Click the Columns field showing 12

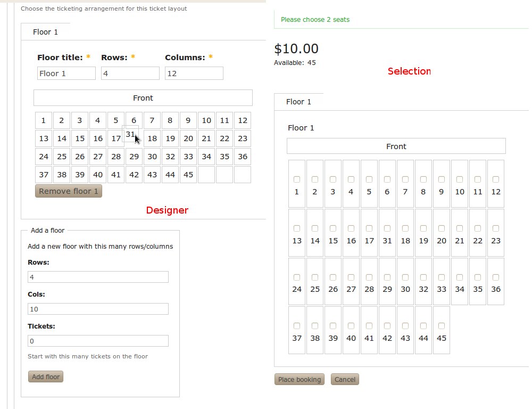[194, 73]
